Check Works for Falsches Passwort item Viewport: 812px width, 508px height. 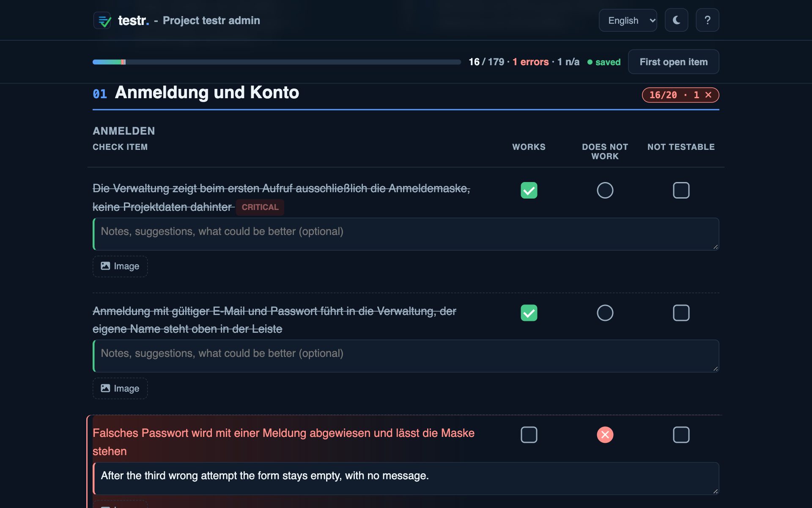(x=529, y=435)
